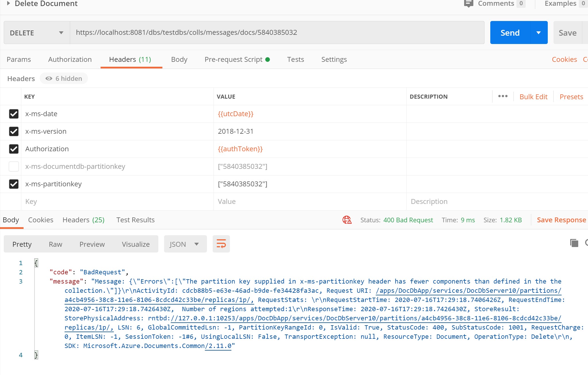Show the 6 hidden headers via eye icon
This screenshot has width=588, height=375.
coord(49,79)
